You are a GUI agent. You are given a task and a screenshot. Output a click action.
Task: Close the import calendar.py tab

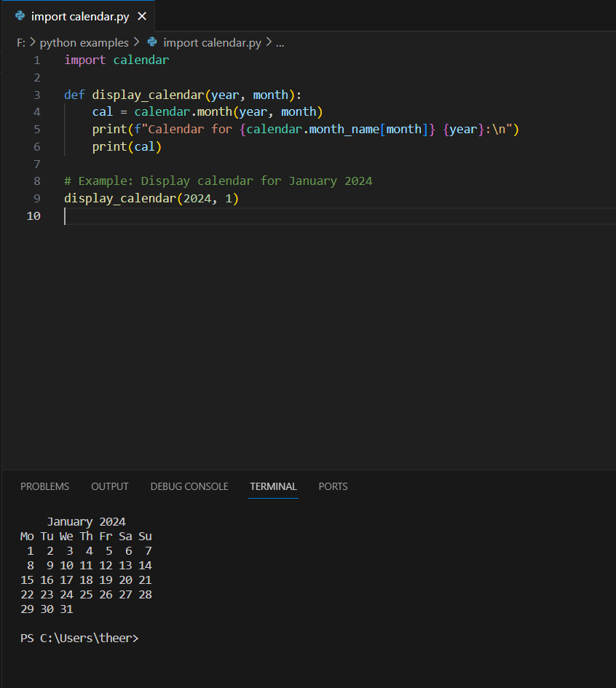pyautogui.click(x=141, y=16)
